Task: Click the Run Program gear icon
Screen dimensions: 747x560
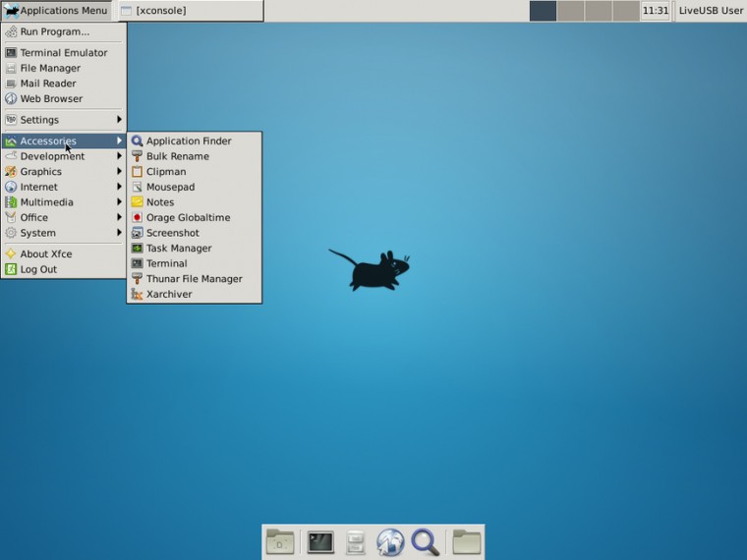Action: pos(11,31)
